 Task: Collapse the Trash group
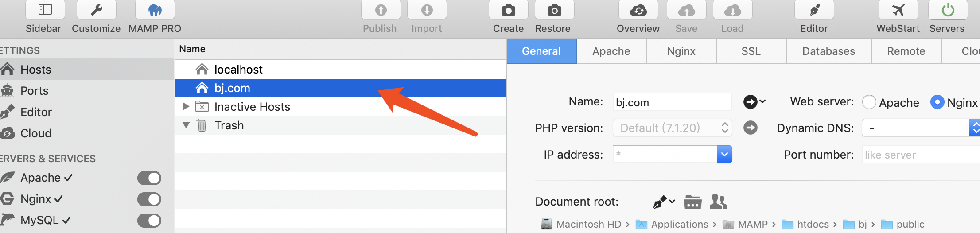[x=186, y=125]
